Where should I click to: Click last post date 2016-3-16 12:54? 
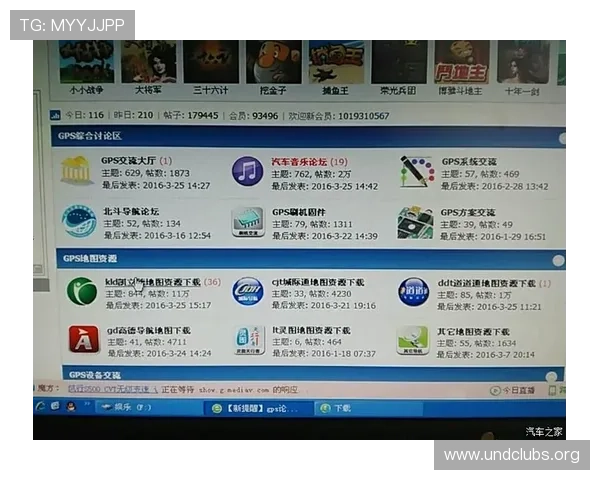tap(178, 236)
